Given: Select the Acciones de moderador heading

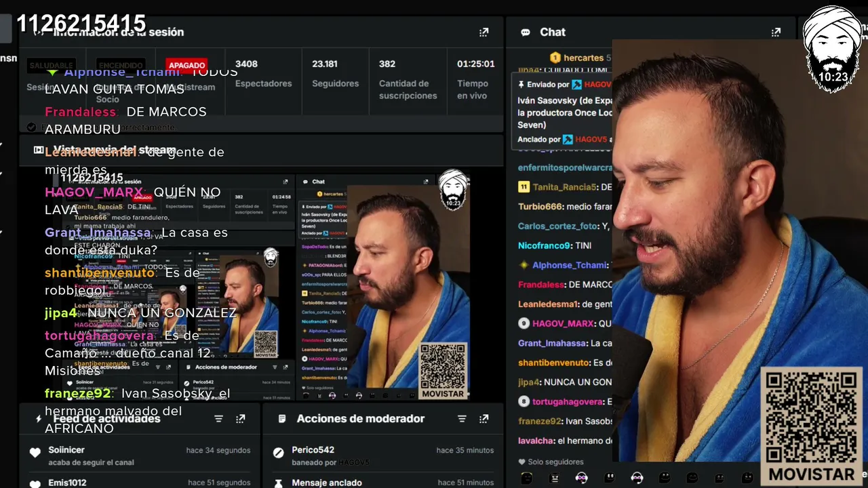Looking at the screenshot, I should point(361,419).
